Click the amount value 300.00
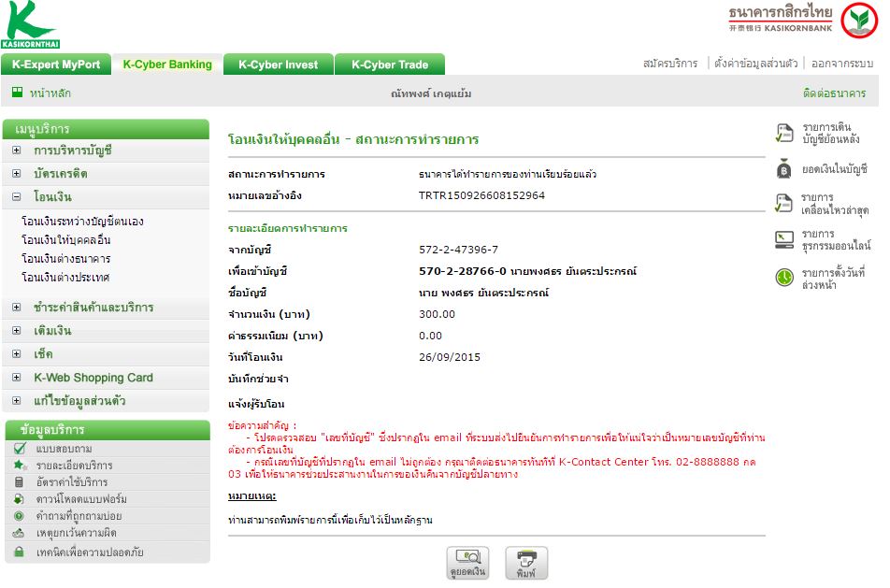 (x=438, y=314)
